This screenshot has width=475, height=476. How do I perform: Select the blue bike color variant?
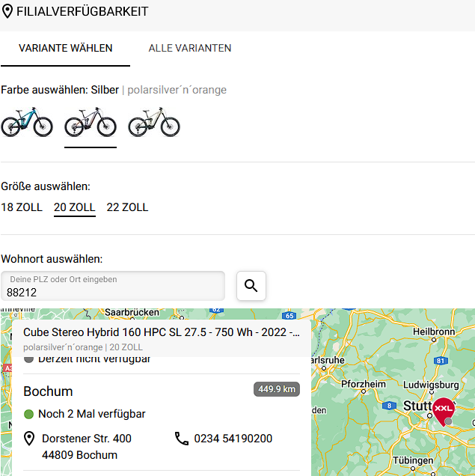27,123
